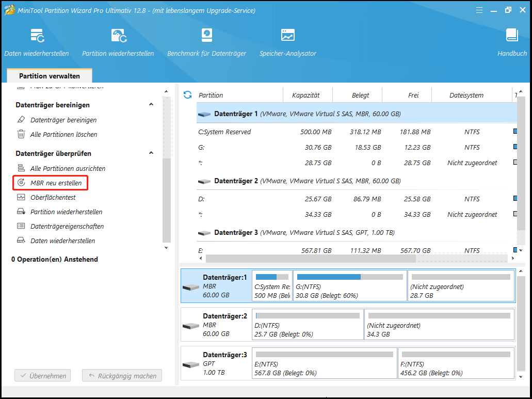This screenshot has height=399, width=532.
Task: Click disk map scroll down arrow
Action: click(522, 377)
